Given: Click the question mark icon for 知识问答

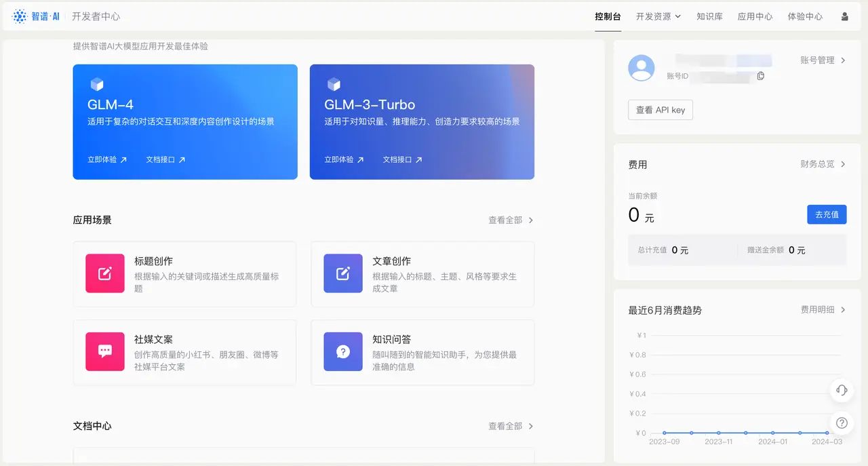Looking at the screenshot, I should [342, 351].
